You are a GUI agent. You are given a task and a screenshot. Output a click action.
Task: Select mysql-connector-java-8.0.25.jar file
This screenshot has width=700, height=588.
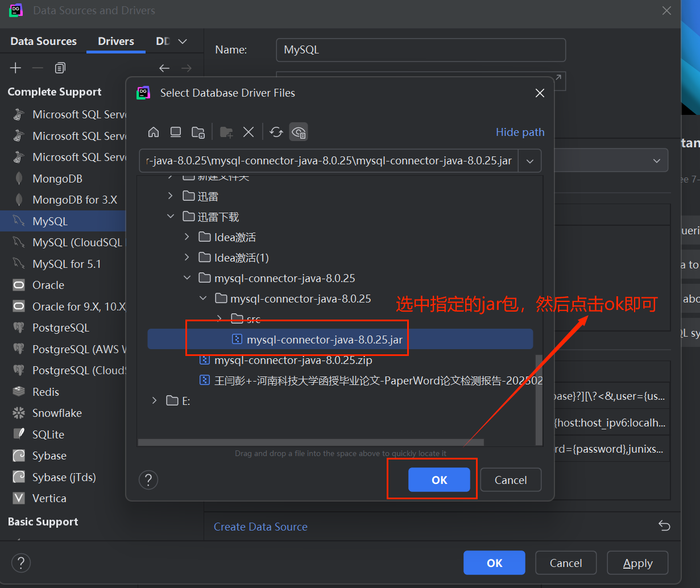[340, 339]
